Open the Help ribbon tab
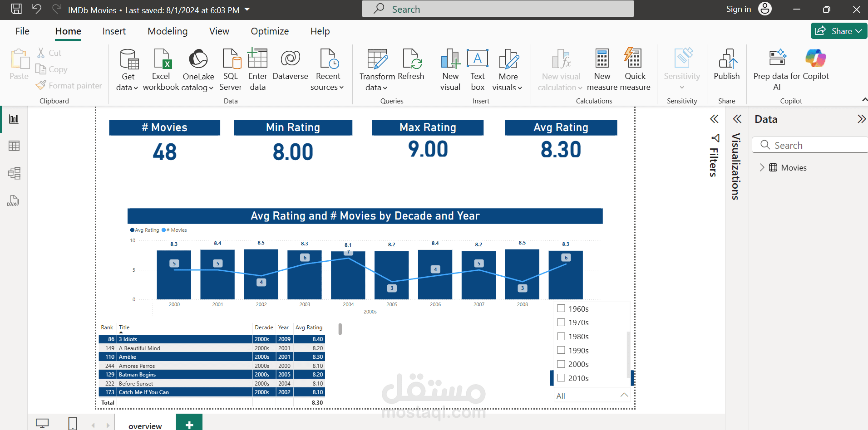This screenshot has height=430, width=868. tap(320, 31)
